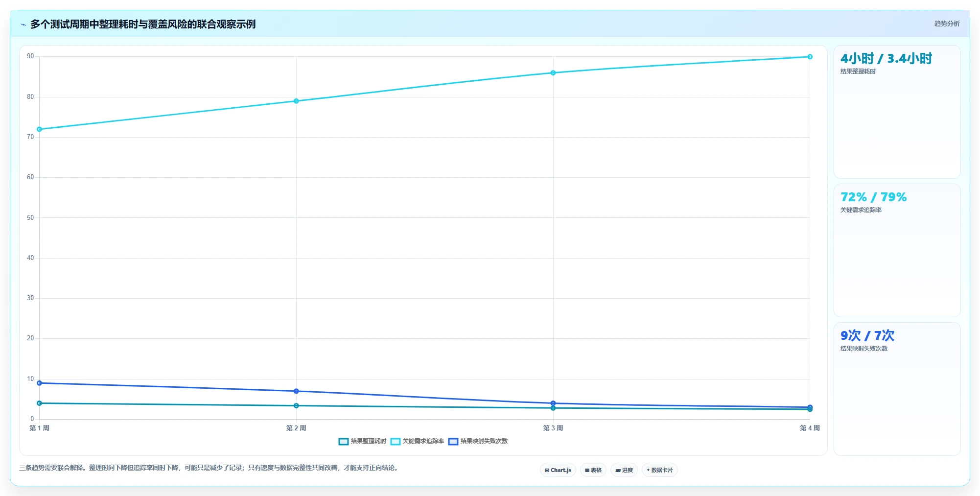
Task: Click the 10 tick on the y-axis
Action: 30,378
